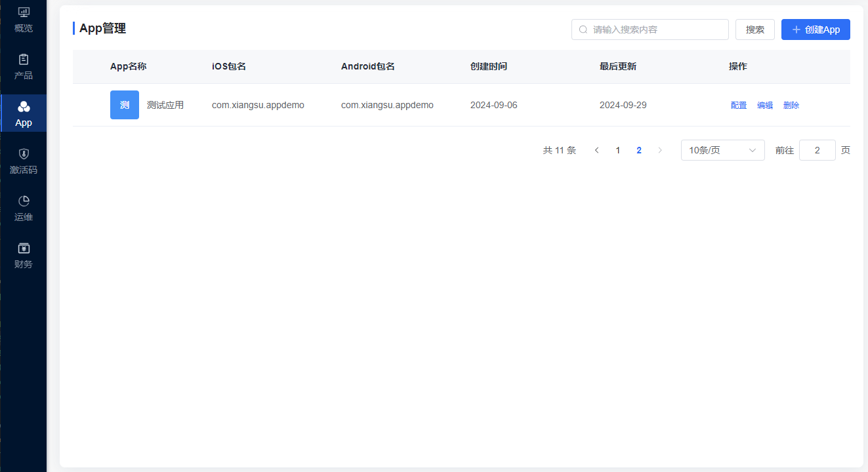Open the 激活码 activation code section
Viewport: 868px width, 472px height.
tap(23, 161)
